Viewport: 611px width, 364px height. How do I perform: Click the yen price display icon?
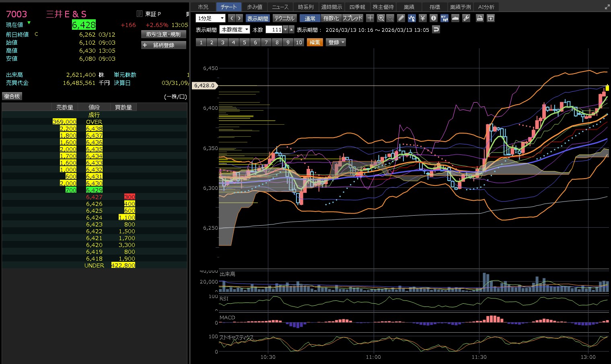click(x=422, y=18)
